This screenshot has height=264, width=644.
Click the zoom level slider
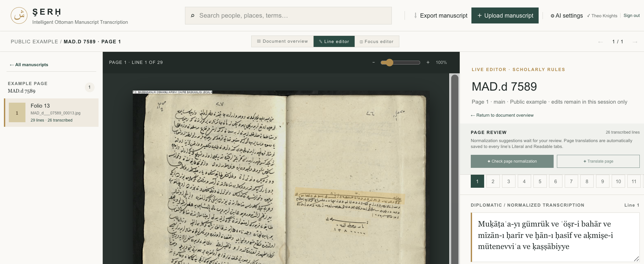400,62
